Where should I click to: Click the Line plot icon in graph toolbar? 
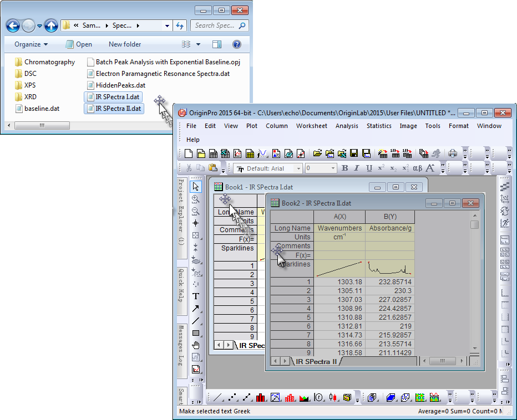point(217,398)
